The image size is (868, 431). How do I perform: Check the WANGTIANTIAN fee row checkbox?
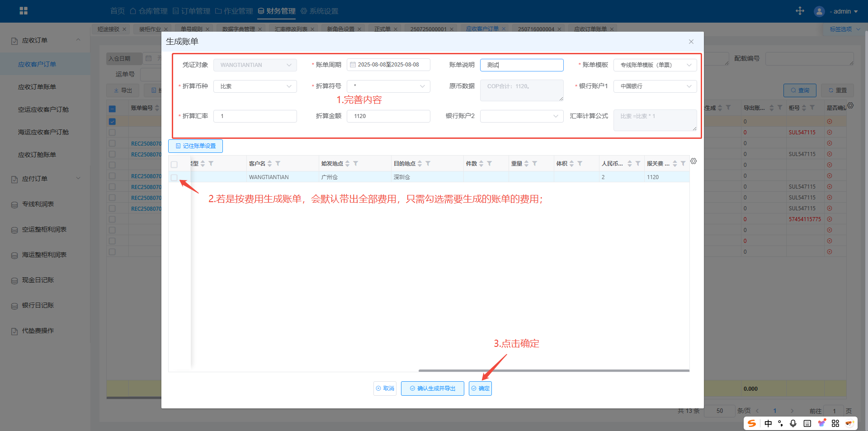pos(174,177)
